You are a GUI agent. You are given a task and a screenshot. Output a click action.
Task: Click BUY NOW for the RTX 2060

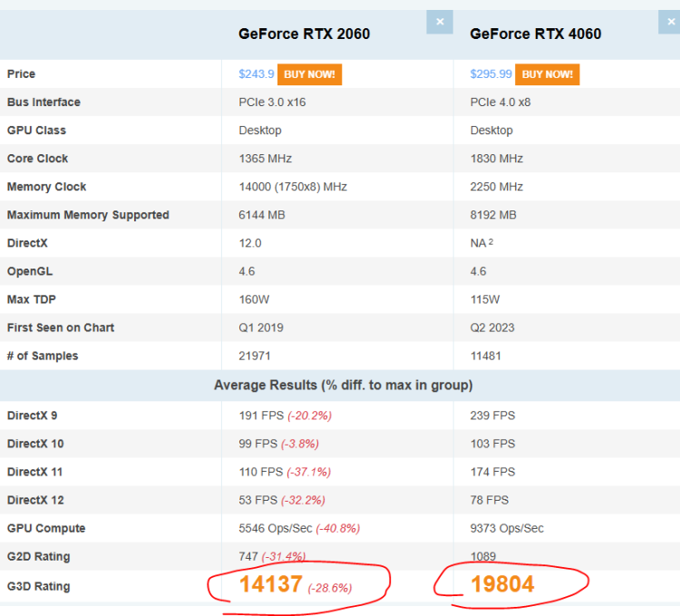click(310, 74)
